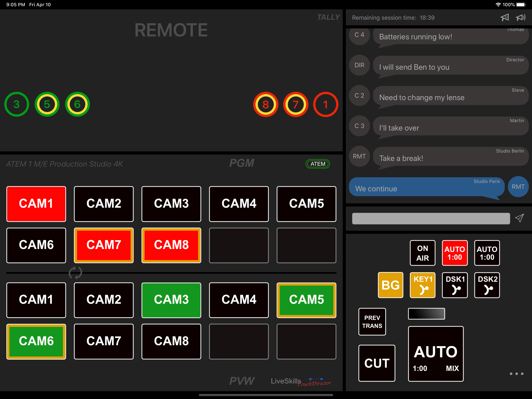Click the chat message input field

pos(431,219)
